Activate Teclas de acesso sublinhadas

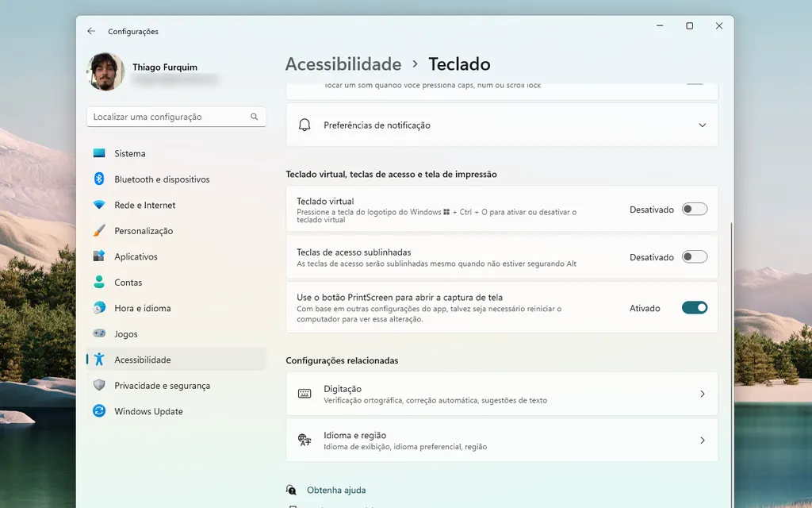click(694, 256)
